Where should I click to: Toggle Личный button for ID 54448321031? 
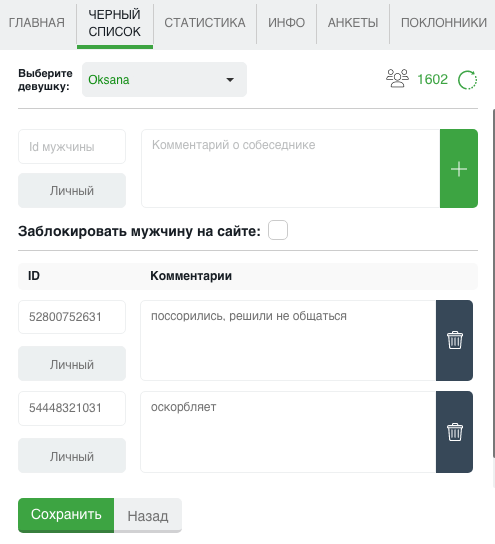(x=72, y=456)
